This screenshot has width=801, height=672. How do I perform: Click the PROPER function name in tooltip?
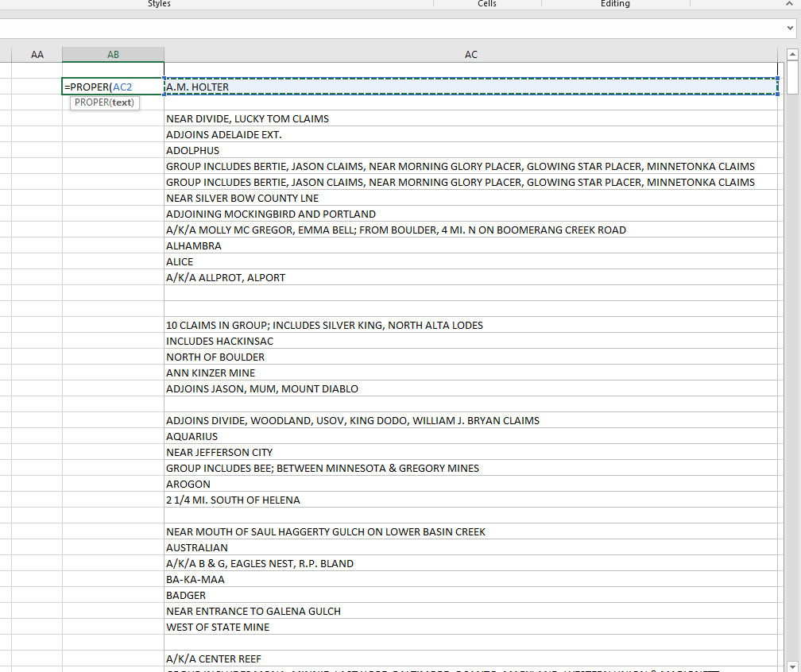pyautogui.click(x=91, y=102)
